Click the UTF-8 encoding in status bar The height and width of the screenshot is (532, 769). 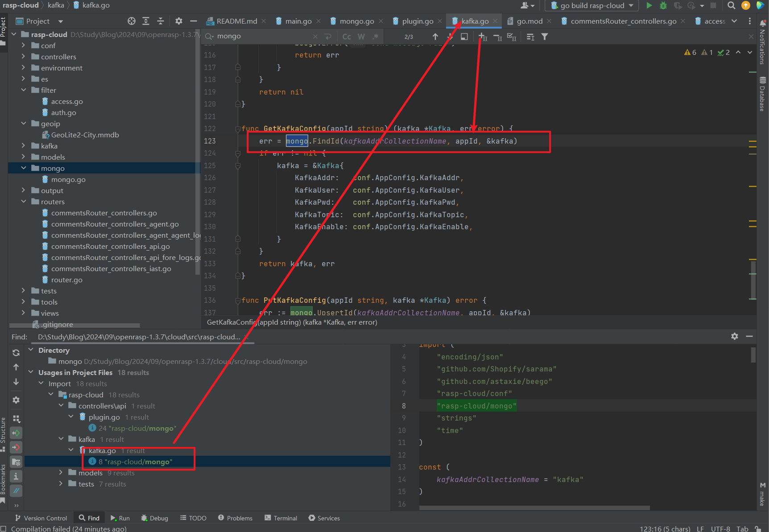tap(720, 528)
